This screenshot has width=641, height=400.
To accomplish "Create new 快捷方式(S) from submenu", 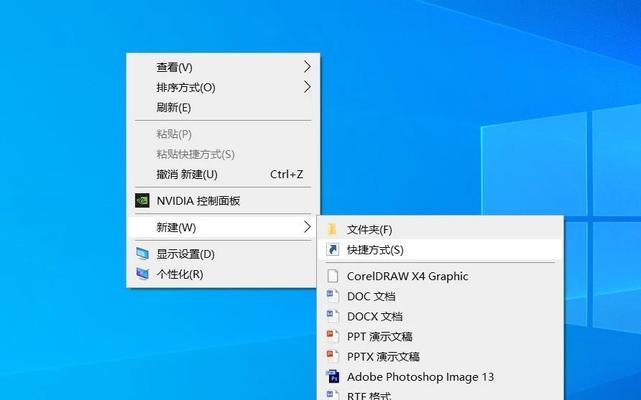I will point(440,249).
